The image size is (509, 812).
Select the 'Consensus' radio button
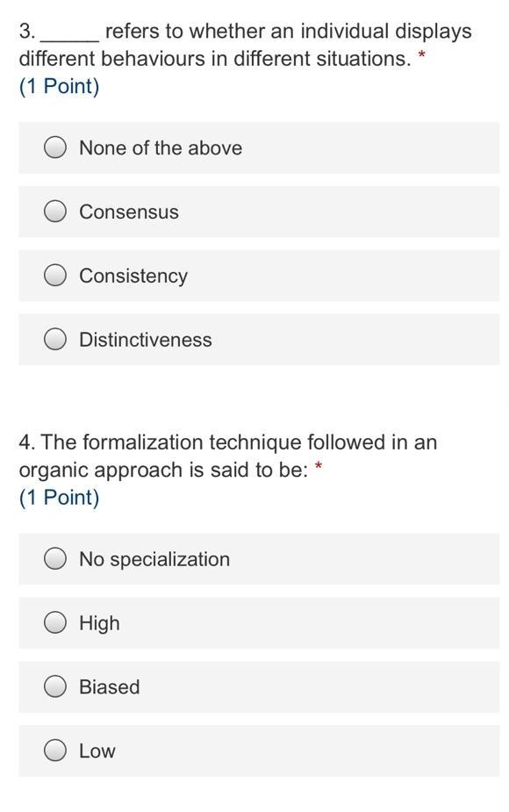(55, 211)
